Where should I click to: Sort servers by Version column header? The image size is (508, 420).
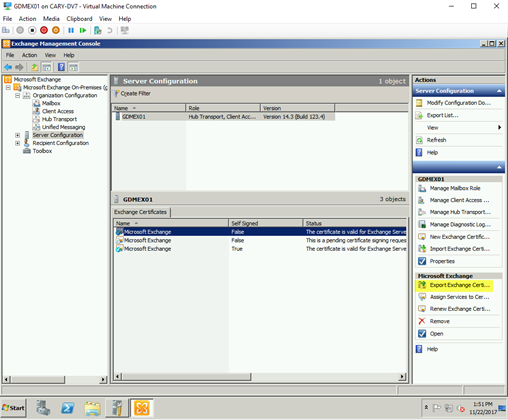297,108
